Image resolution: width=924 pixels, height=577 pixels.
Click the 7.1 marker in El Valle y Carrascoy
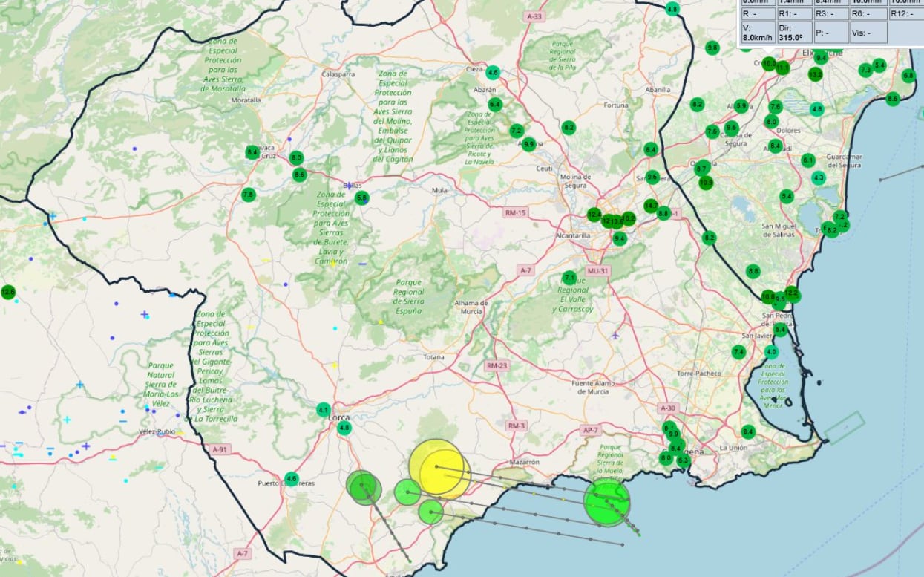(x=570, y=278)
